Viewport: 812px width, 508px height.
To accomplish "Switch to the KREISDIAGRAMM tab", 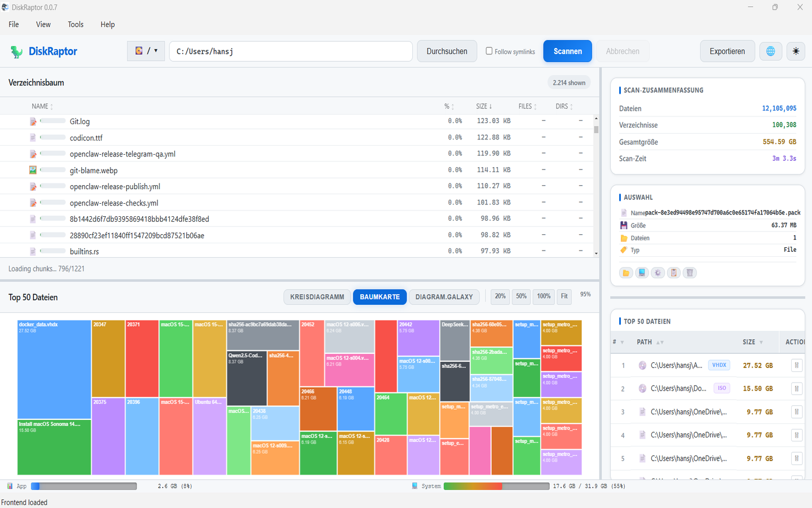I will click(x=317, y=297).
